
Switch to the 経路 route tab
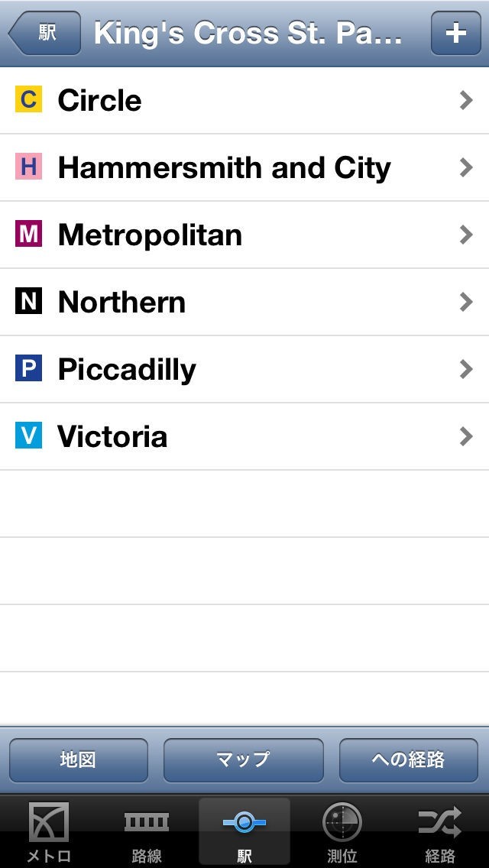click(x=440, y=833)
